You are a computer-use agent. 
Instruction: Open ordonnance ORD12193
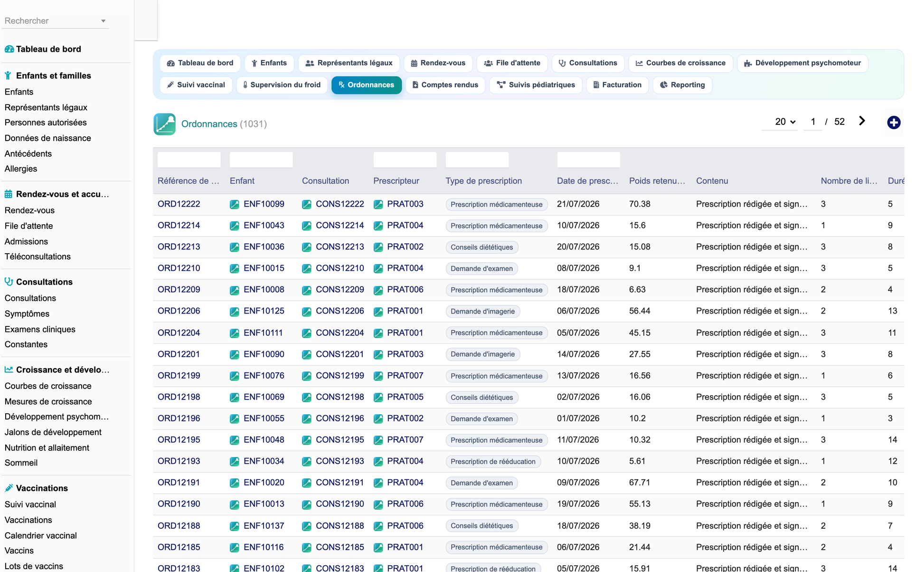179,461
